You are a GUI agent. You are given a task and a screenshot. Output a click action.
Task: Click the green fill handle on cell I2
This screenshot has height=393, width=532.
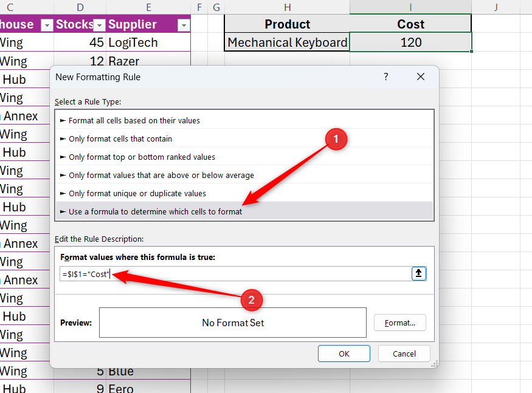(472, 52)
